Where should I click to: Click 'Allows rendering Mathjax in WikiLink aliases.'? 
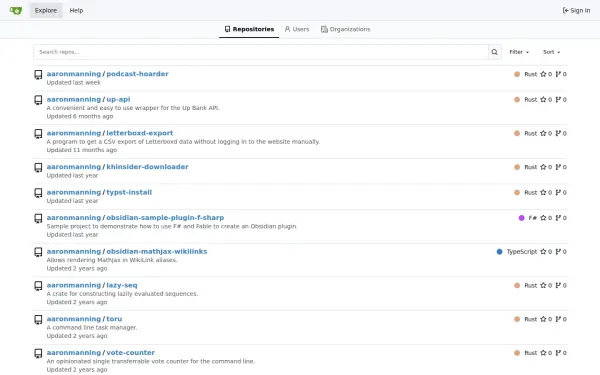[112, 260]
